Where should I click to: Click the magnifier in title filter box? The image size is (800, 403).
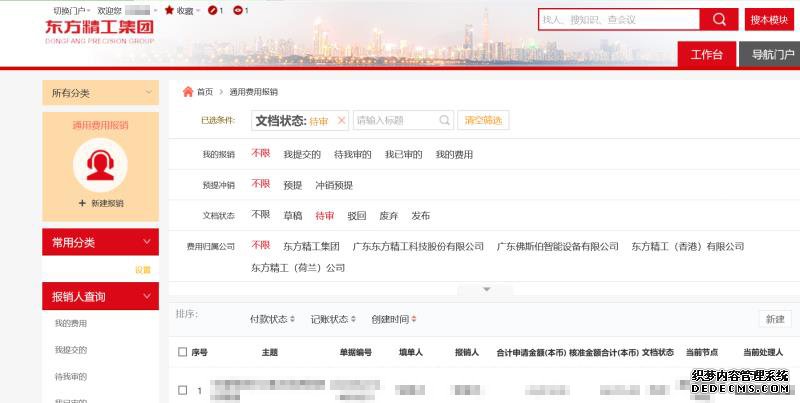coord(444,120)
